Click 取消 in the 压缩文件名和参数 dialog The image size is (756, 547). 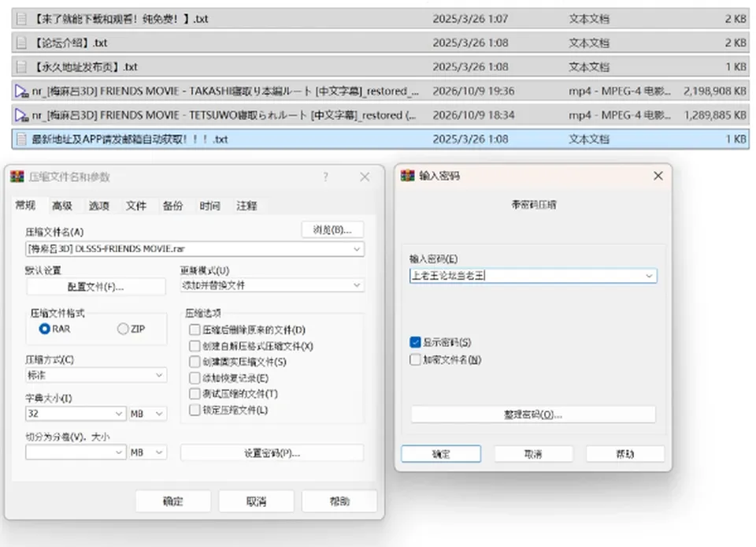pyautogui.click(x=256, y=501)
